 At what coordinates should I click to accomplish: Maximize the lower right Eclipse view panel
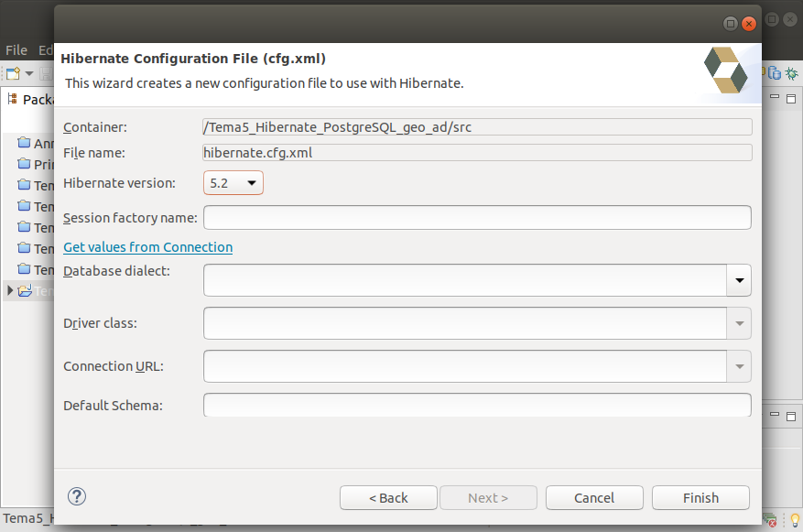tap(791, 417)
